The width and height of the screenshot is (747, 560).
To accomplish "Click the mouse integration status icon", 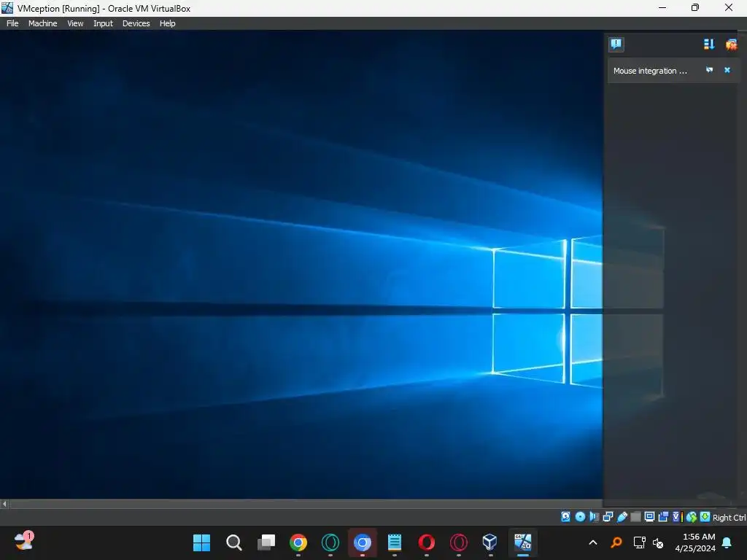I will [x=692, y=517].
